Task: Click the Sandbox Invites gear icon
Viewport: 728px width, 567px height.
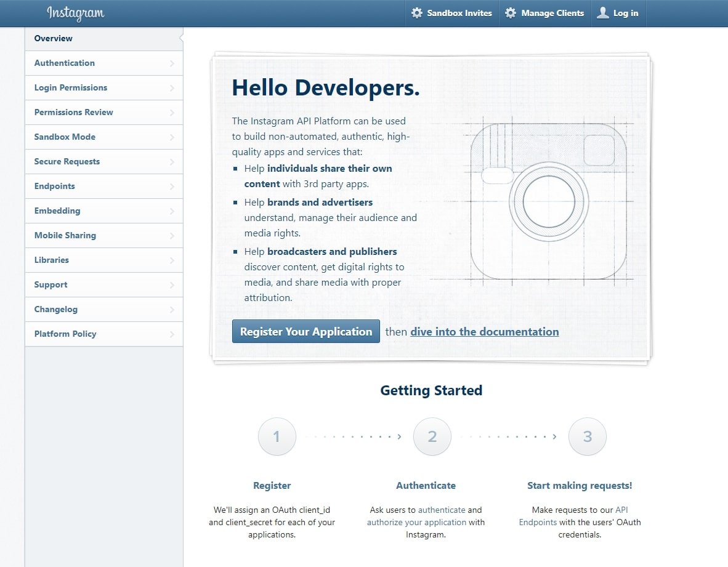Action: [x=417, y=13]
